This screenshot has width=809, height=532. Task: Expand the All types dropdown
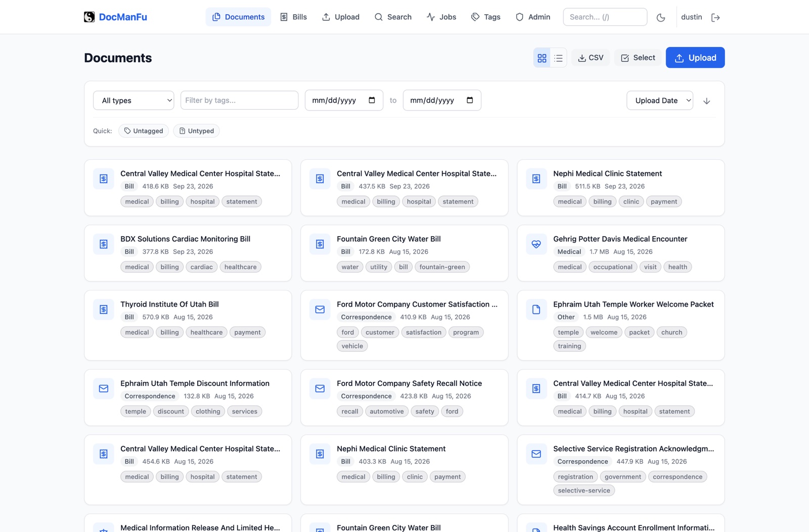[133, 101]
